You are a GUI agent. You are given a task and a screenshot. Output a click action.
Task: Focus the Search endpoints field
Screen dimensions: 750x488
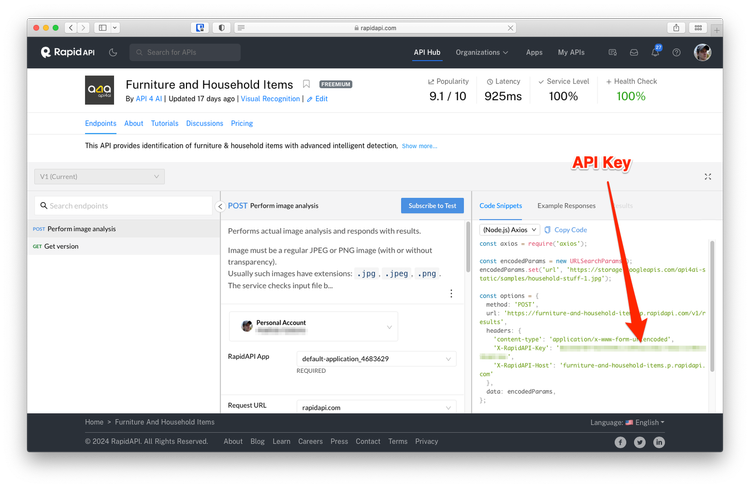point(123,206)
